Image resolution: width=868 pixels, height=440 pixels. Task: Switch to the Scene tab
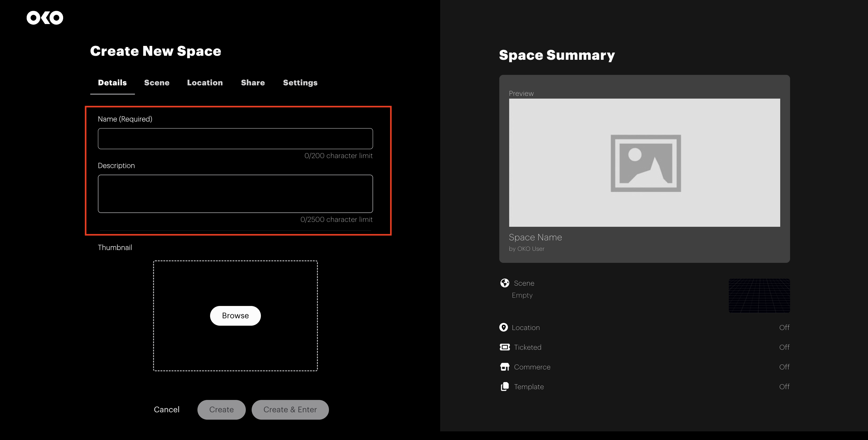click(156, 83)
